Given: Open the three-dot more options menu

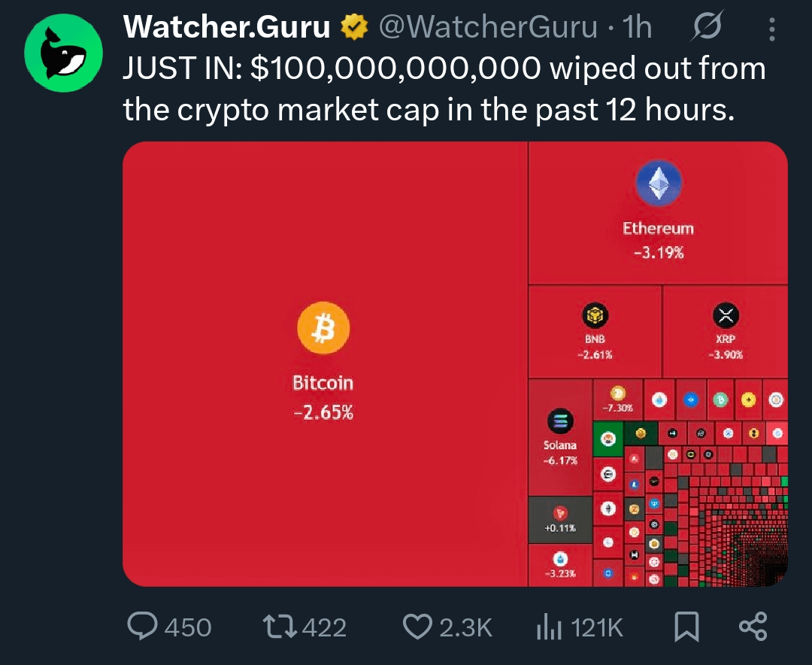Looking at the screenshot, I should tap(772, 29).
